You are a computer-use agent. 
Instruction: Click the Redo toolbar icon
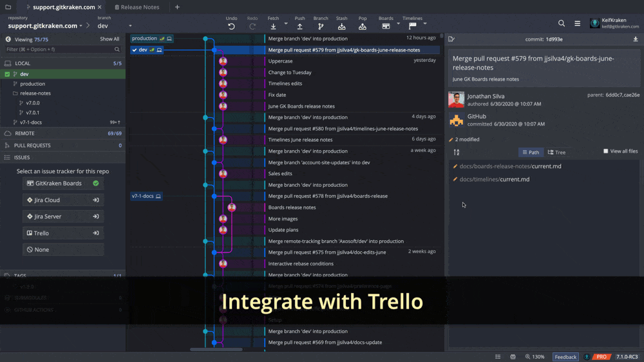(x=252, y=26)
